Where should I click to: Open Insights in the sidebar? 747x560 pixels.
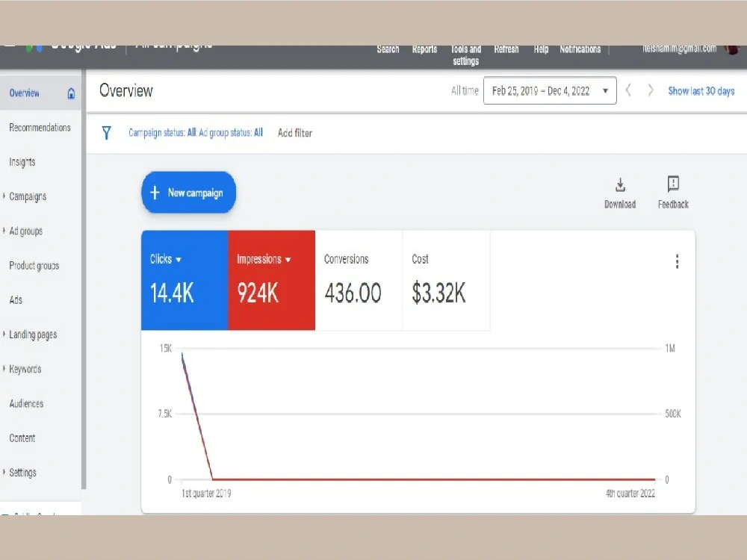(22, 162)
